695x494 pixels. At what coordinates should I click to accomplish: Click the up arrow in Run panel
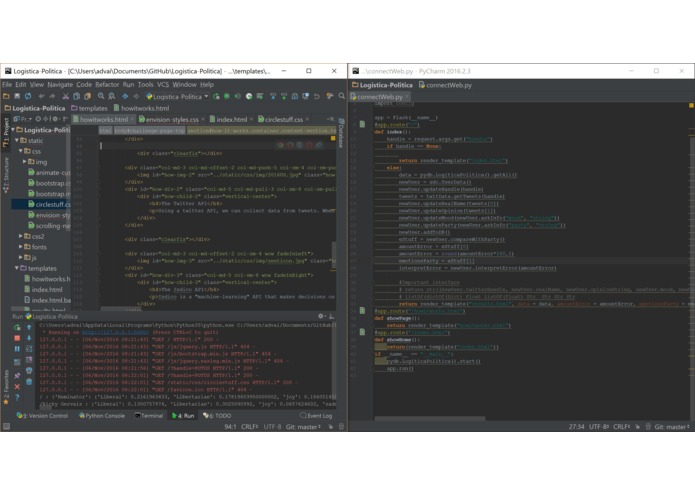click(x=29, y=327)
